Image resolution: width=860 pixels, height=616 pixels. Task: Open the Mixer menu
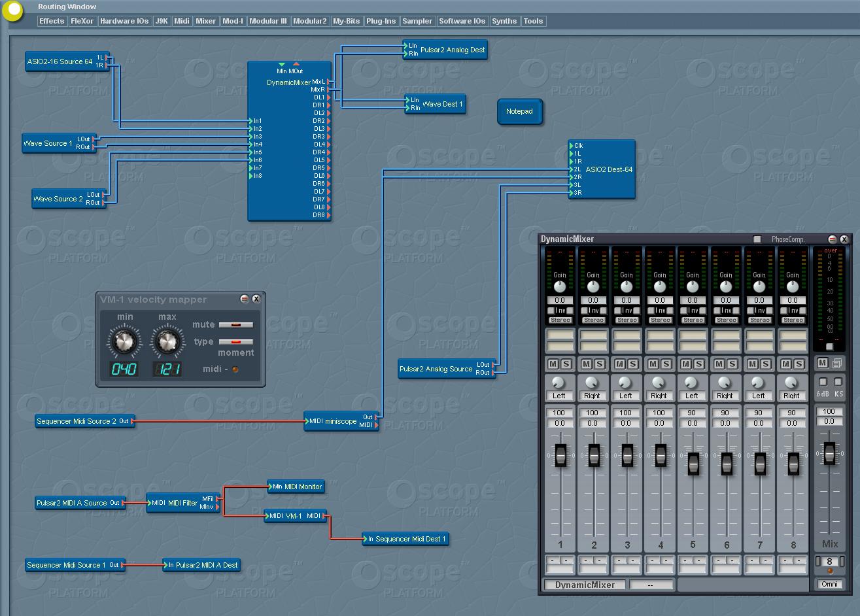click(206, 21)
